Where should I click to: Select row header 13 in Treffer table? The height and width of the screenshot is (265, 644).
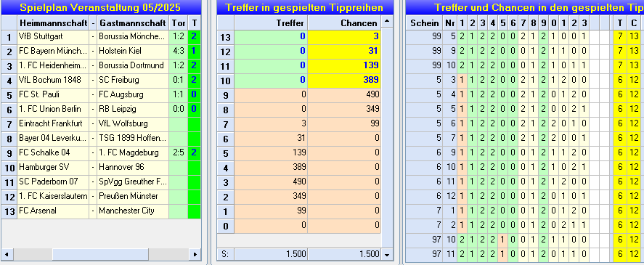[x=226, y=37]
